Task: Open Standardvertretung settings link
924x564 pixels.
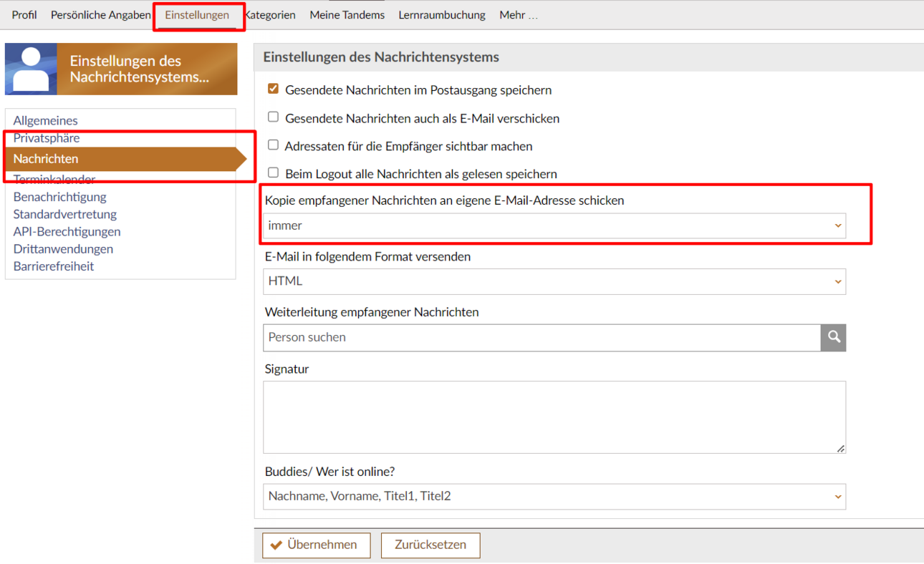Action: [64, 214]
